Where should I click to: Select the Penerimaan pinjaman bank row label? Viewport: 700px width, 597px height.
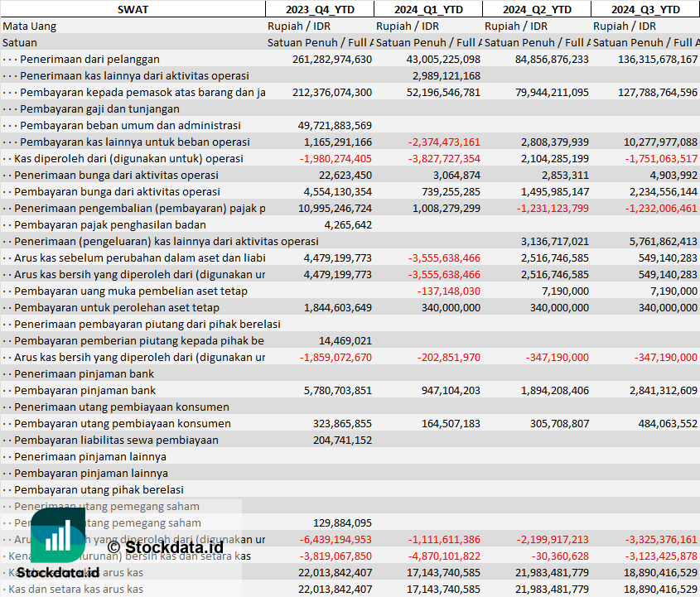coord(84,373)
